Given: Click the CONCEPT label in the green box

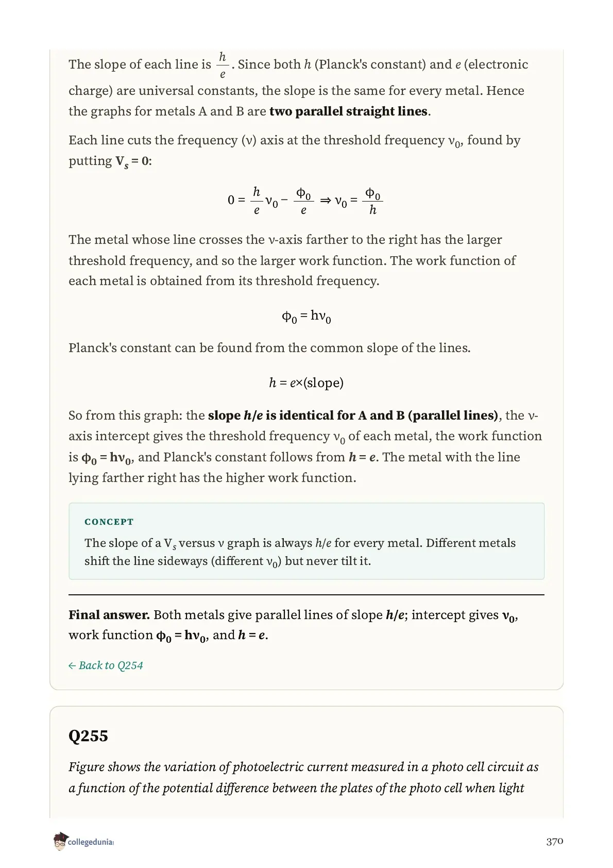Looking at the screenshot, I should [109, 522].
